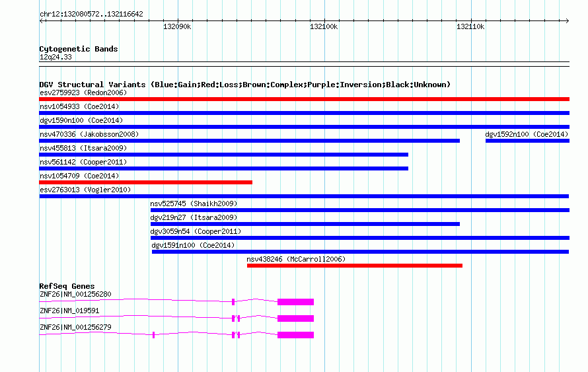
Task: Click the red loss bar under nsv438246
Action: point(355,266)
